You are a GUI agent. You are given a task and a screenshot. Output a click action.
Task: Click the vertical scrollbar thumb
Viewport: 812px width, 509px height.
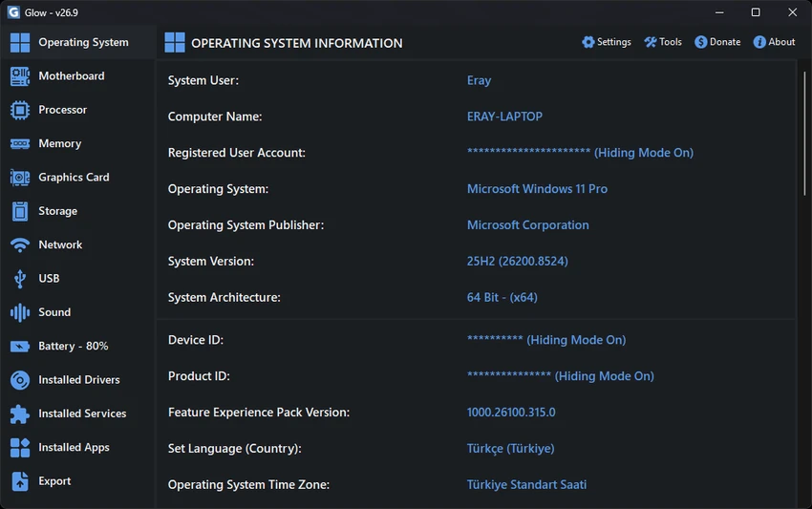804,134
